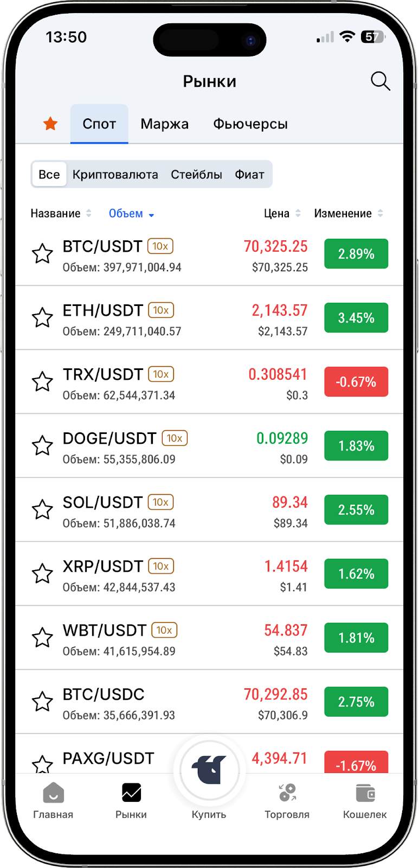Favorite BTC/USDT with its star
Viewport: 419px width, 868px height.
tap(42, 254)
